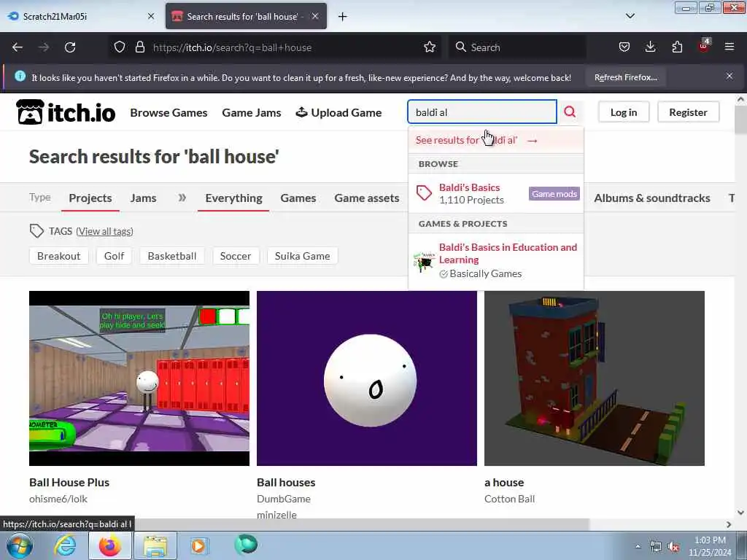Click Upload Game in site header
This screenshot has width=747, height=560.
338,113
